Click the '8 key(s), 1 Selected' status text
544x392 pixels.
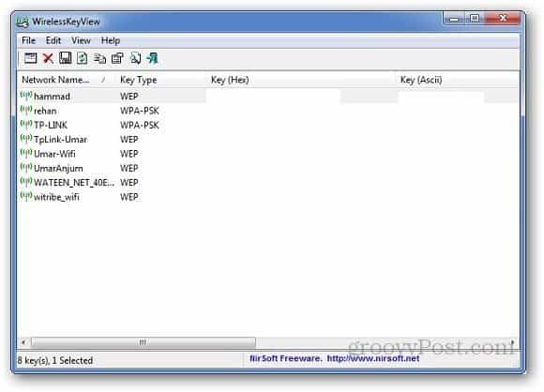click(x=54, y=360)
